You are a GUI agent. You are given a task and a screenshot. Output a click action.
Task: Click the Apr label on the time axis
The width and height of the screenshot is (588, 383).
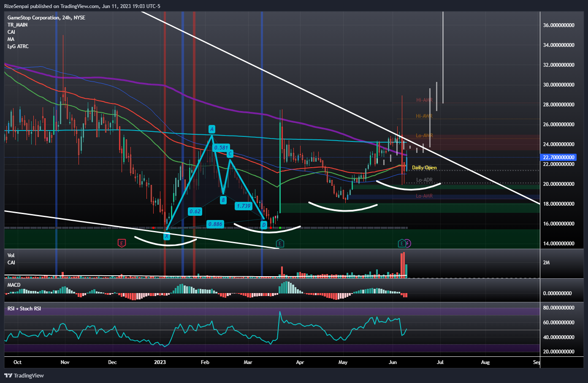(x=300, y=362)
